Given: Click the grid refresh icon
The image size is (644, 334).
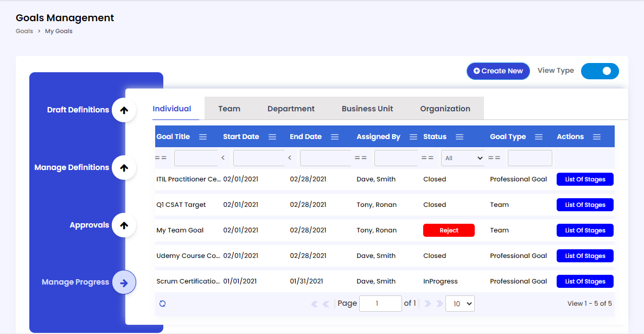Looking at the screenshot, I should (162, 304).
